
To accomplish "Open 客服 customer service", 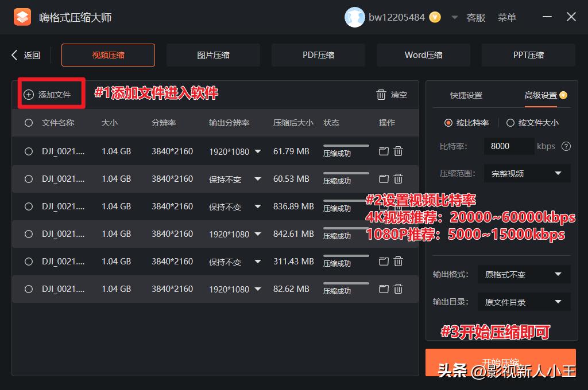I will 476,18.
